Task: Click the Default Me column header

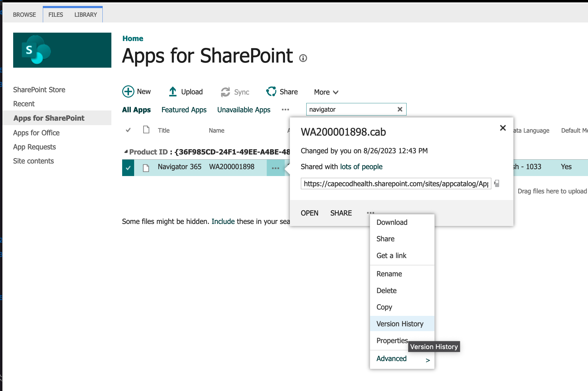Action: [575, 131]
